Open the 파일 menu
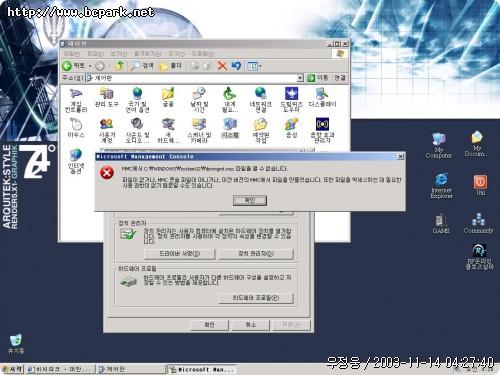This screenshot has height=375, width=500. point(72,53)
